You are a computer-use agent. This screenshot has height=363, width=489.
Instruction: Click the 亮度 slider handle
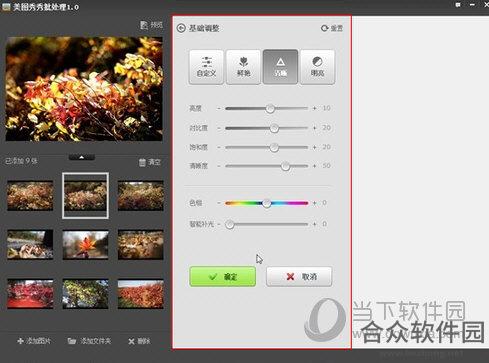tap(270, 109)
